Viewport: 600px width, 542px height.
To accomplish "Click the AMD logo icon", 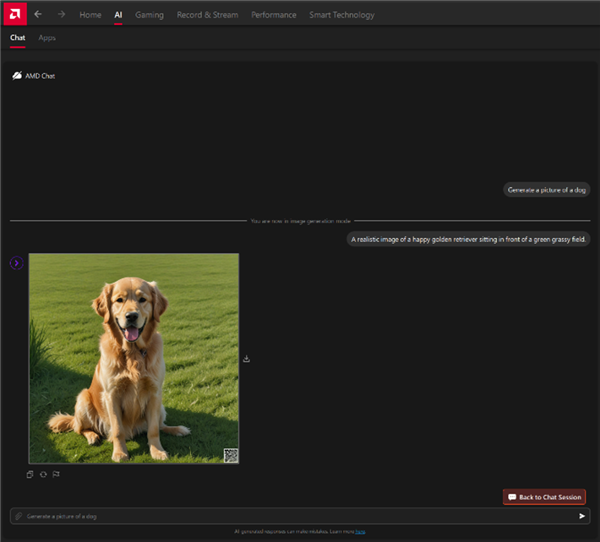I will click(12, 13).
